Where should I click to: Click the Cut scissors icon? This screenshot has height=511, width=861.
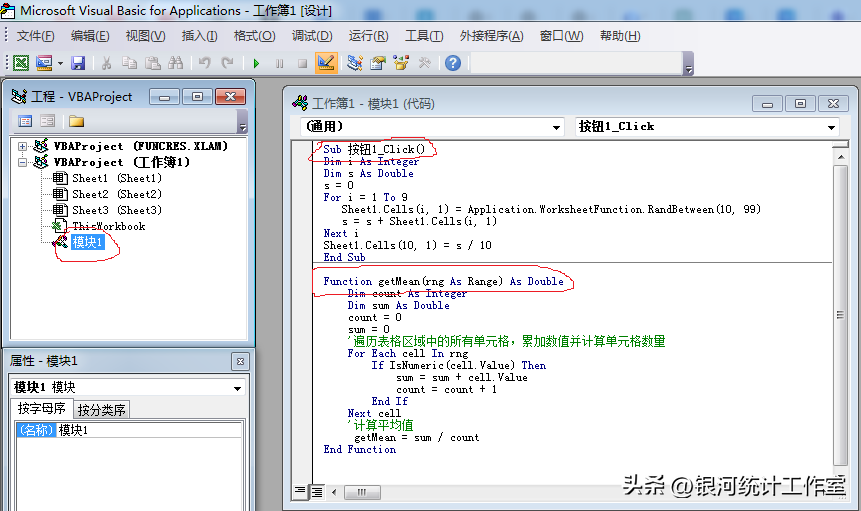point(107,63)
